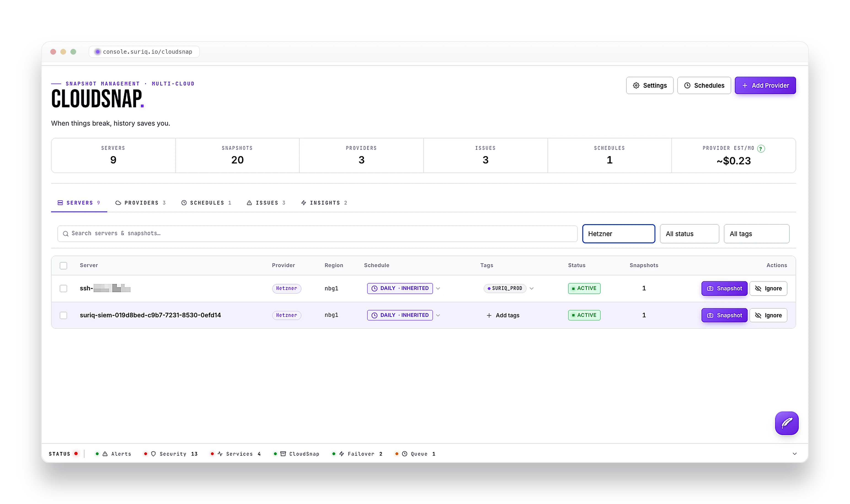This screenshot has height=504, width=850.
Task: Click the browser address bar URL
Action: pos(147,52)
